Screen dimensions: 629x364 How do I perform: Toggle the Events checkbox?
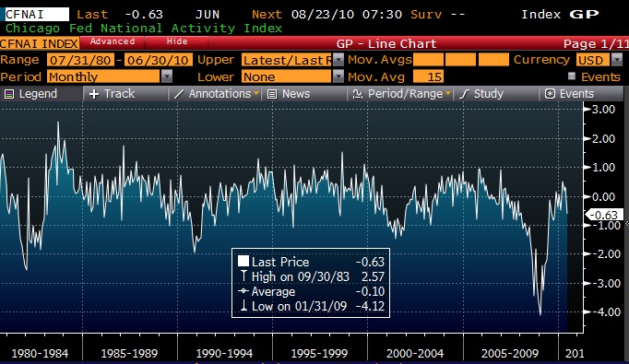[x=572, y=76]
